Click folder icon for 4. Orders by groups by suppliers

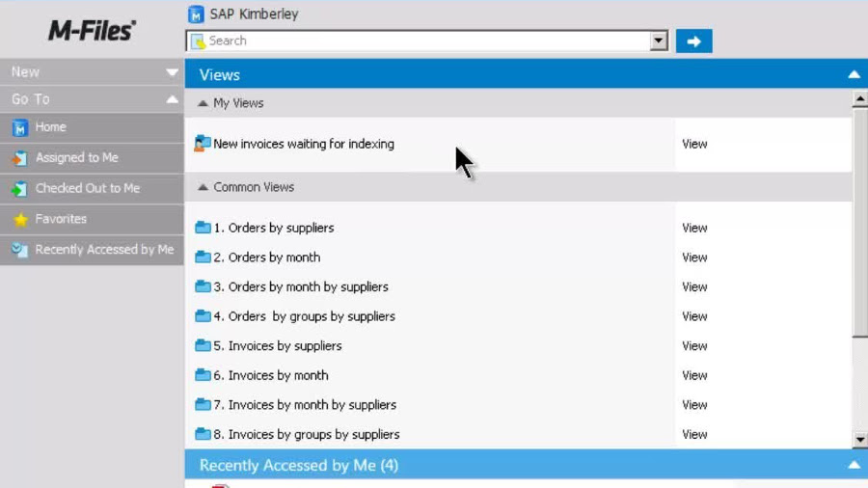coord(203,316)
